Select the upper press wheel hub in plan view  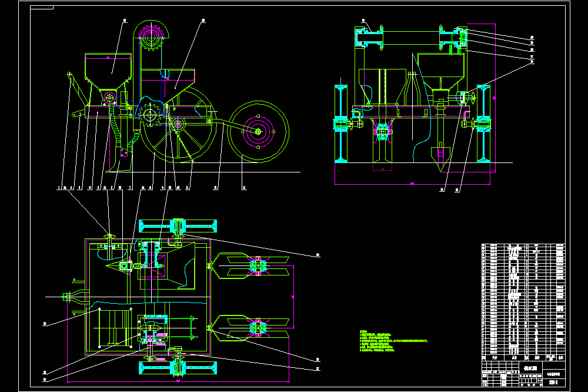click(258, 265)
